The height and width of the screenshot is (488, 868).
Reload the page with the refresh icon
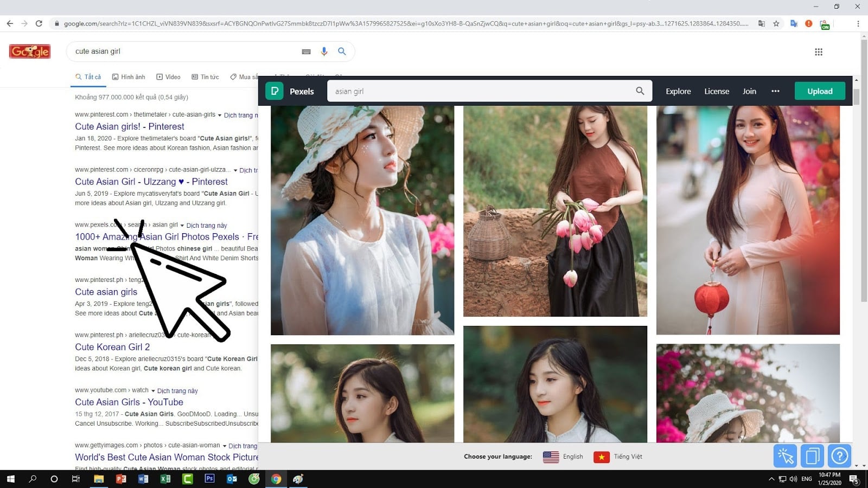pos(39,23)
